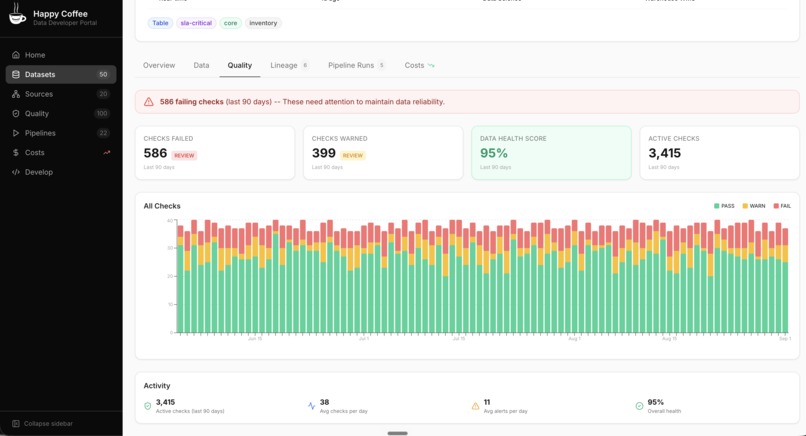Viewport: 806px width, 436px height.
Task: Click the core tag chip
Action: click(230, 23)
